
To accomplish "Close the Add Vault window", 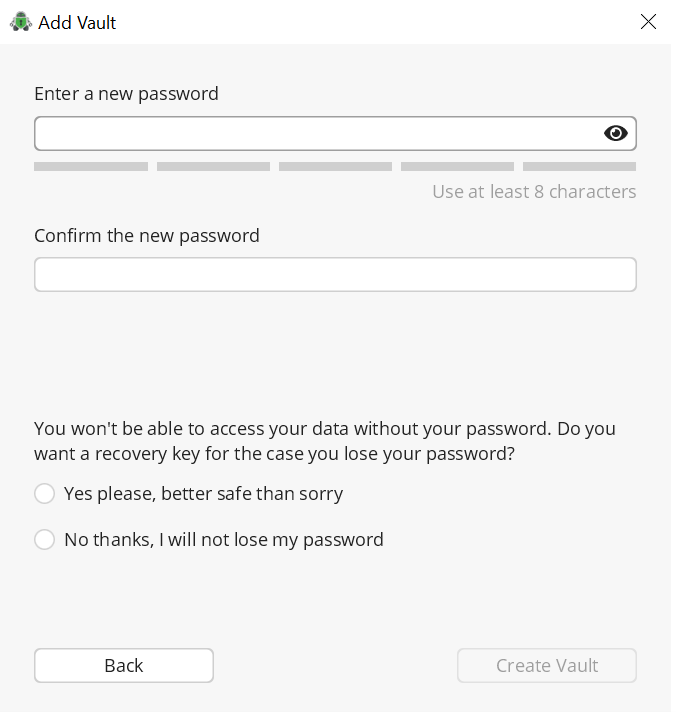I will [648, 22].
